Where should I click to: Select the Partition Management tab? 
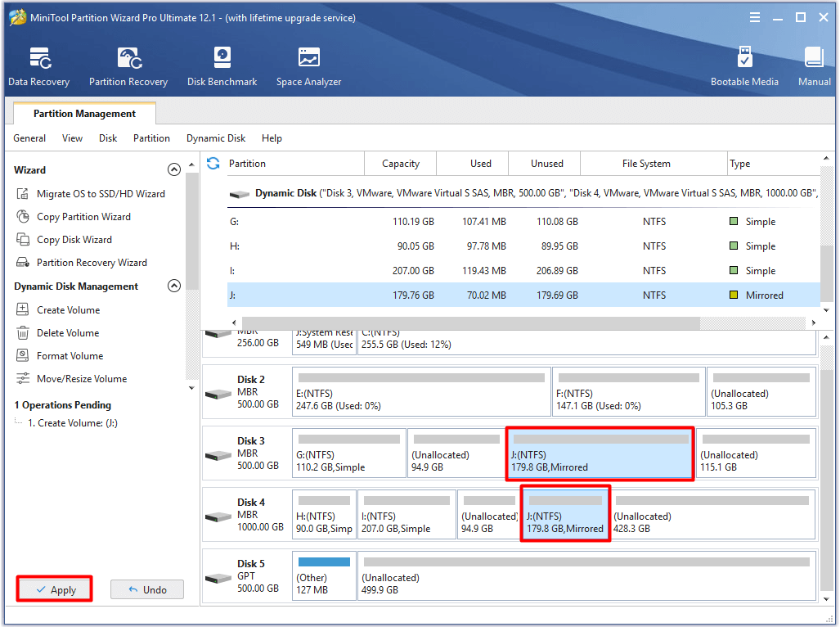point(84,114)
